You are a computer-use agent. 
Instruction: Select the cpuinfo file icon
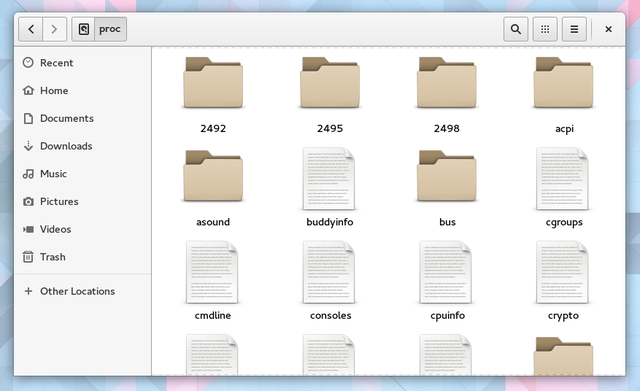(446, 272)
